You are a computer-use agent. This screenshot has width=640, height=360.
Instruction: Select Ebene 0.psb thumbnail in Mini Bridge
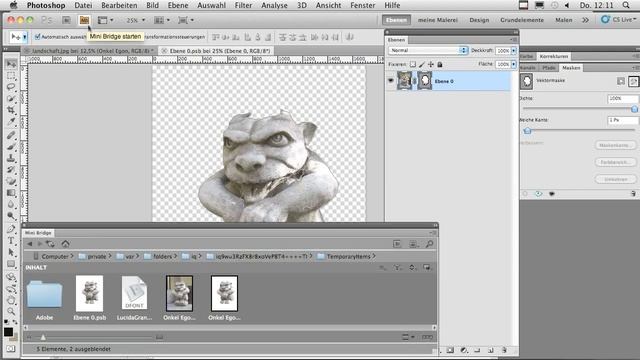pos(89,293)
